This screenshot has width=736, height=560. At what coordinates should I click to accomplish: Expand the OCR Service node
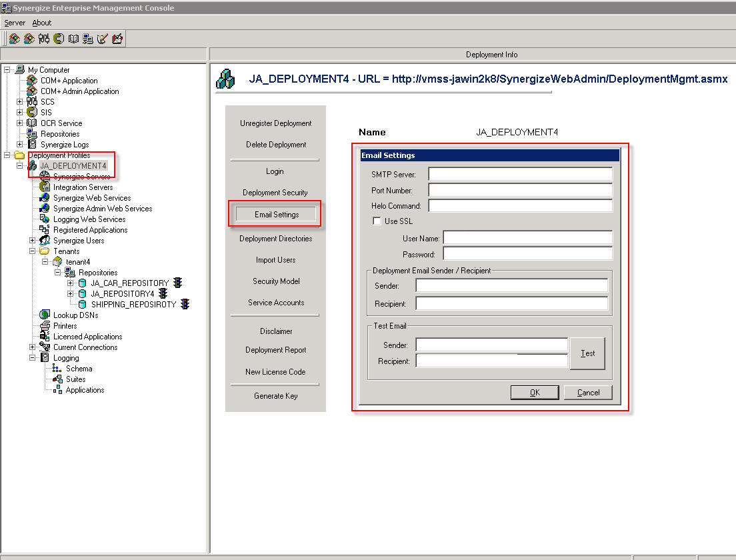20,123
